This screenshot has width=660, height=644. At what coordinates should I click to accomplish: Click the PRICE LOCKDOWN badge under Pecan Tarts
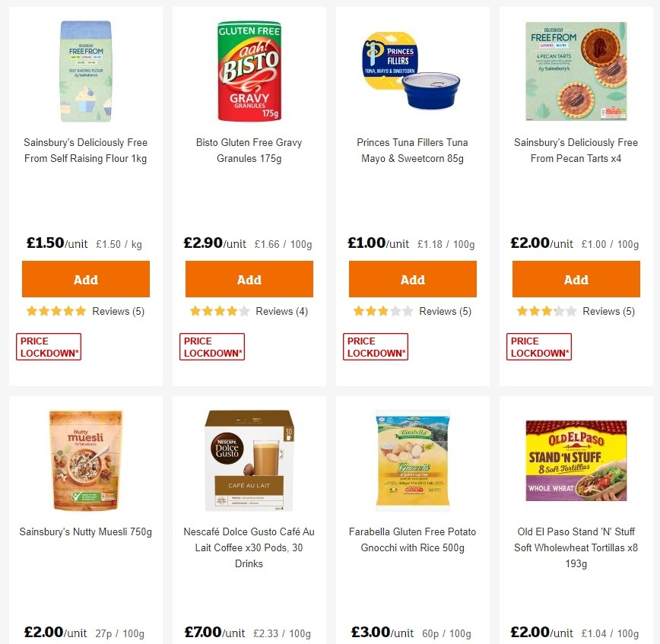pos(538,346)
